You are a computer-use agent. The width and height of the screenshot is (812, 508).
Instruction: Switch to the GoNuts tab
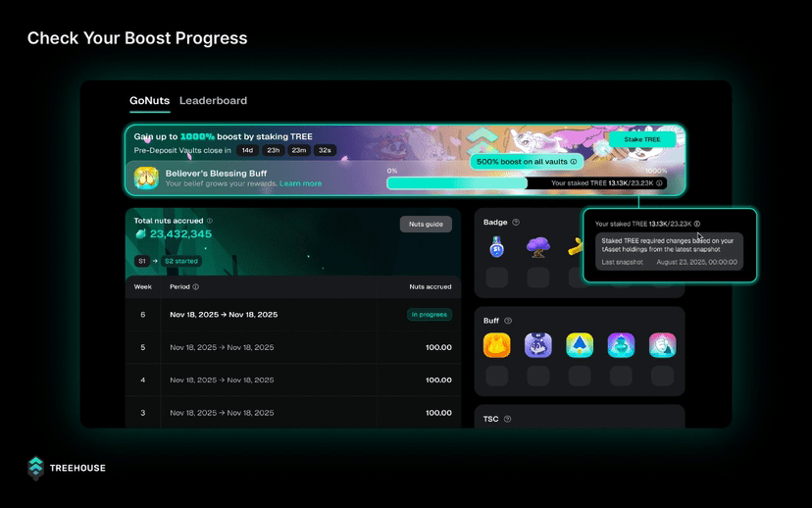(x=149, y=100)
